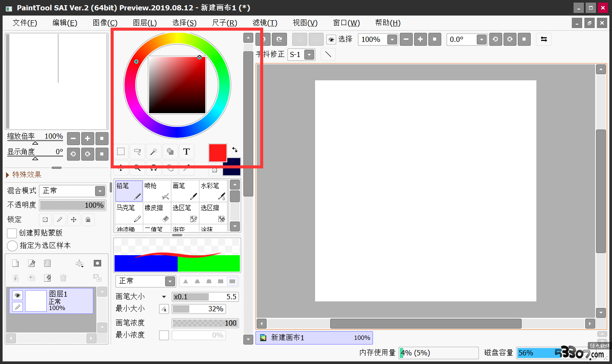
Task: Rotate canvas counterclockwise in top toolbar
Action: pyautogui.click(x=495, y=39)
